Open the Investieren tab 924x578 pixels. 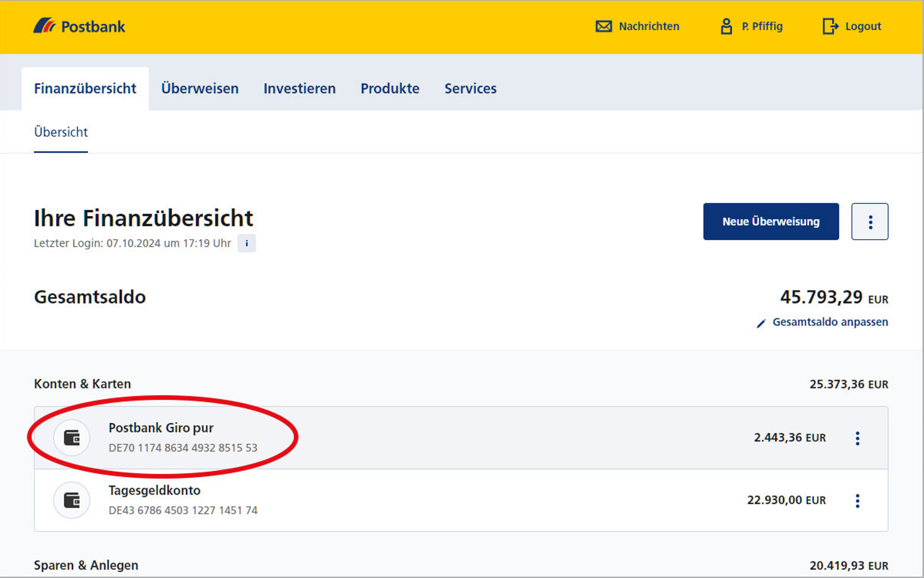[299, 89]
